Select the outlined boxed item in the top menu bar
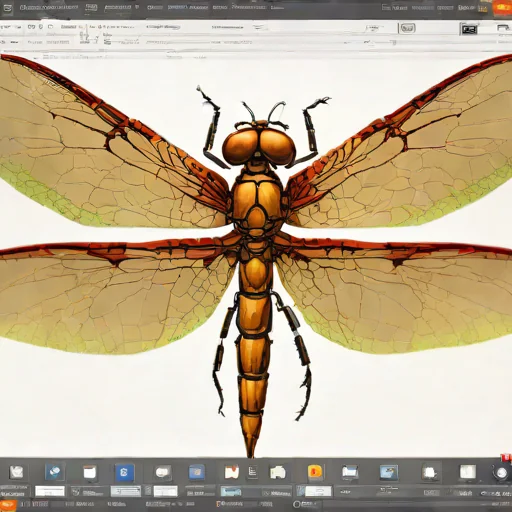This screenshot has width=512, height=512. point(91,7)
